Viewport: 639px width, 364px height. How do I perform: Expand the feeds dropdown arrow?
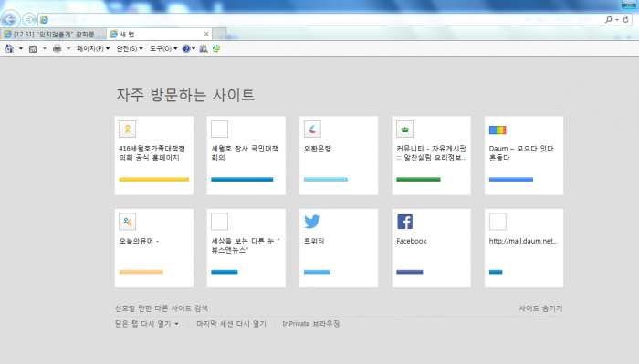pos(45,49)
